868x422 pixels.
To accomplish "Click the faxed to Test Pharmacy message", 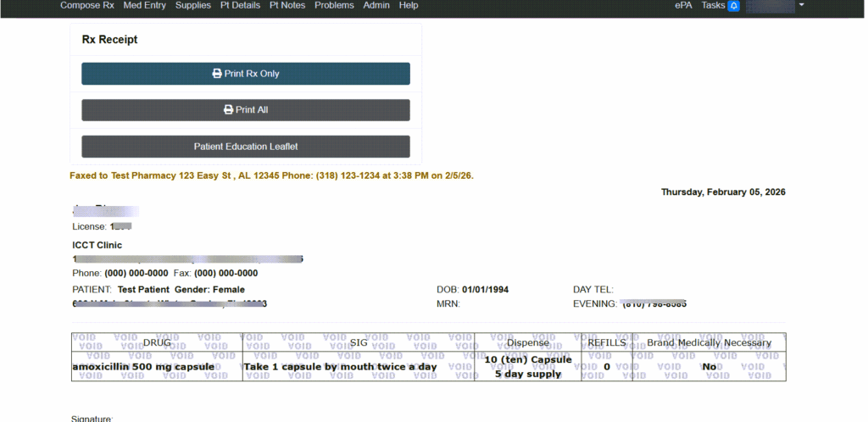I will (271, 175).
